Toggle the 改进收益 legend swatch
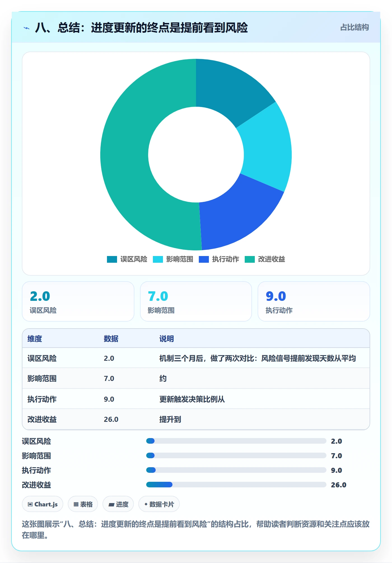Image resolution: width=392 pixels, height=563 pixels. coord(250,259)
